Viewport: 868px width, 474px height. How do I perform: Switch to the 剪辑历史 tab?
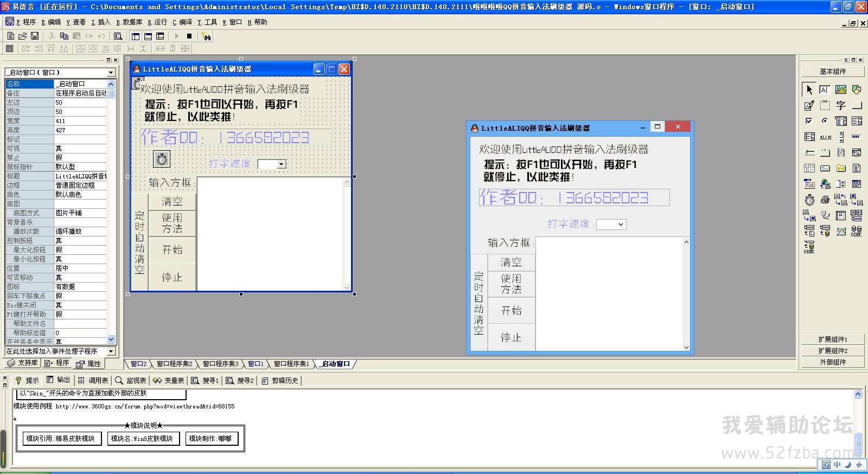(x=280, y=380)
